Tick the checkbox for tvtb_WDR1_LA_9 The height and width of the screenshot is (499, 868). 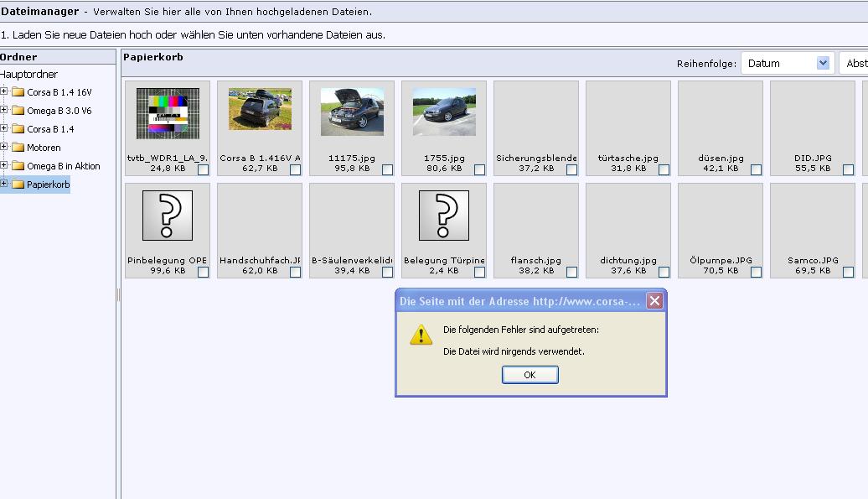(203, 170)
